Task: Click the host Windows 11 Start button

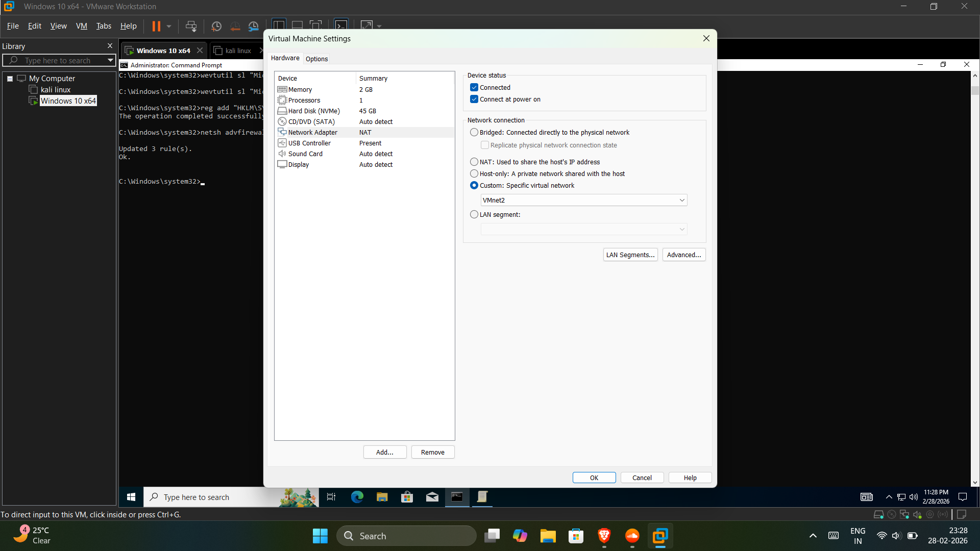Action: coord(320,536)
